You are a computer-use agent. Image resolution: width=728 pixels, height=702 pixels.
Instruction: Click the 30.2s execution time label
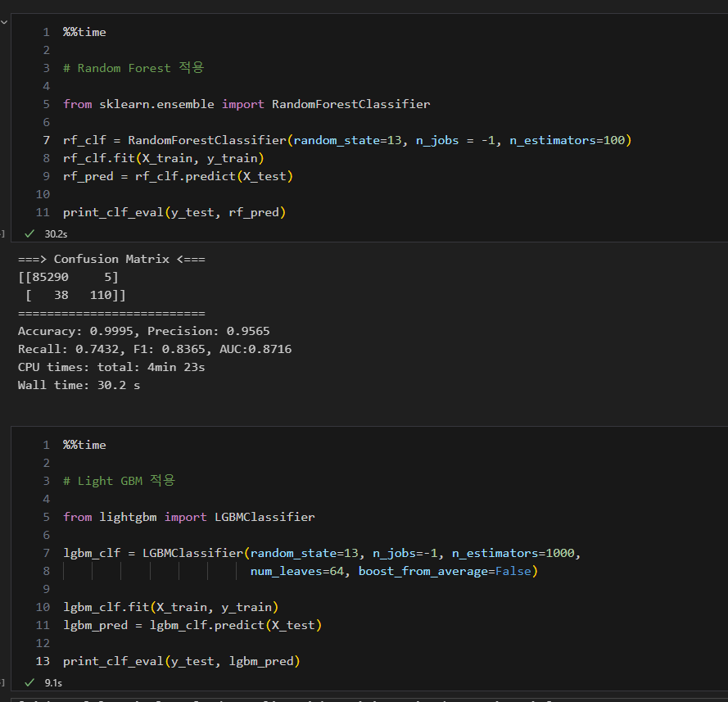point(56,234)
